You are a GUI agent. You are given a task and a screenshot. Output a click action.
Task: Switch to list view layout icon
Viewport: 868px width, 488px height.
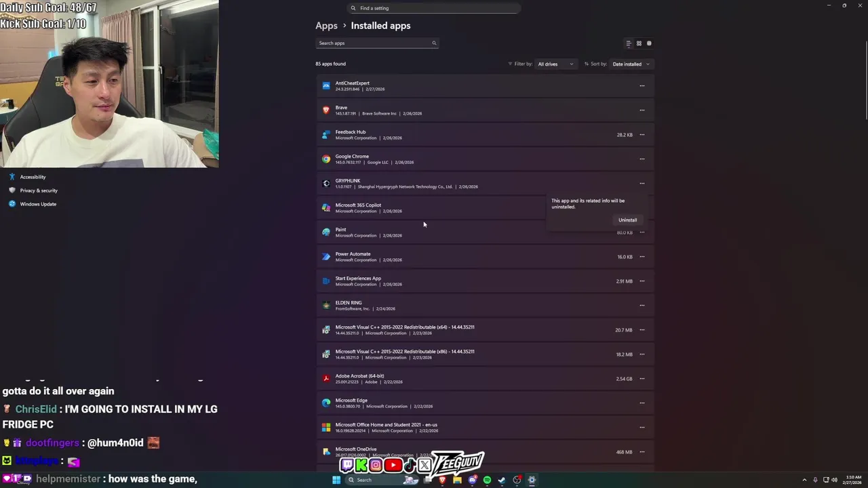[x=629, y=43]
